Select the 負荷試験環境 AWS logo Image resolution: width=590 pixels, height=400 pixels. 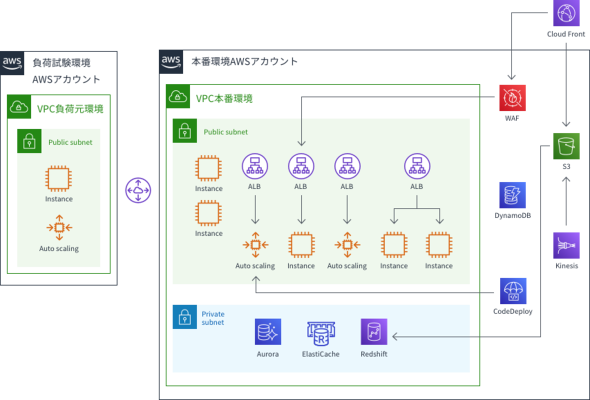12,63
